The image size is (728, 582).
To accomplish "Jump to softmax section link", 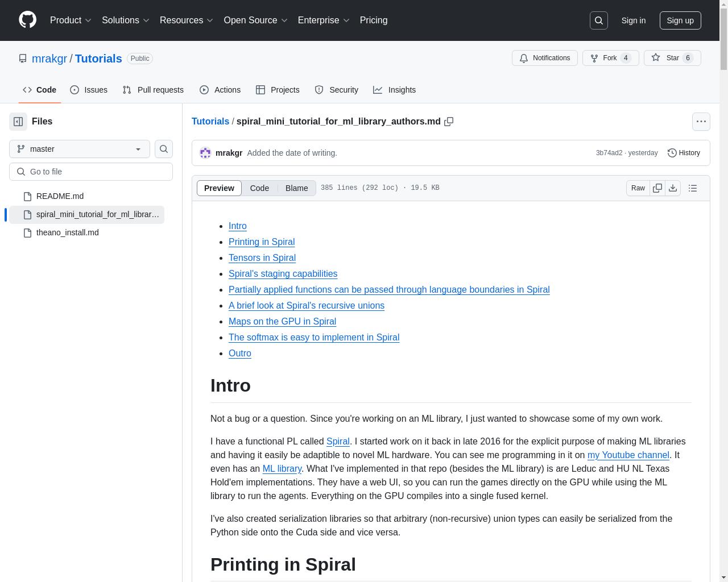I will (x=314, y=338).
